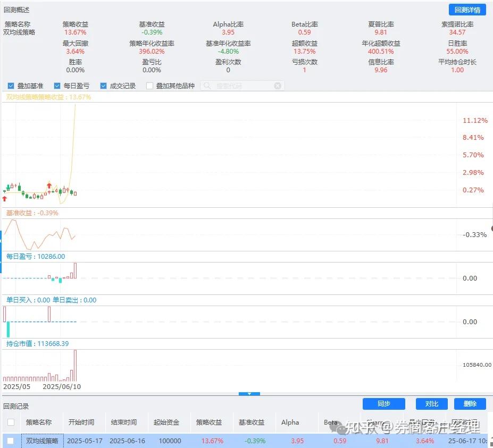The height and width of the screenshot is (448, 493).
Task: Uncheck the 成交记录 checkbox
Action: [x=104, y=86]
